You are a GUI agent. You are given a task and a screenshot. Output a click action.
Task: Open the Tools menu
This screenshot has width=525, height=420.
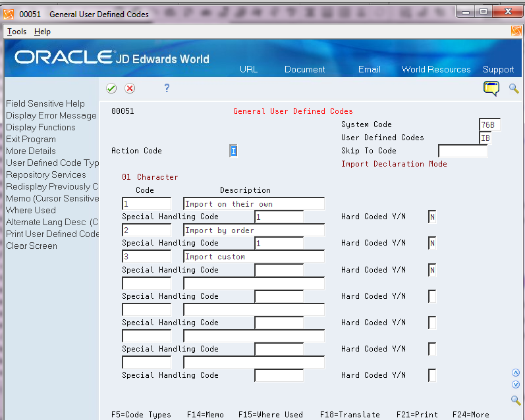[x=16, y=32]
